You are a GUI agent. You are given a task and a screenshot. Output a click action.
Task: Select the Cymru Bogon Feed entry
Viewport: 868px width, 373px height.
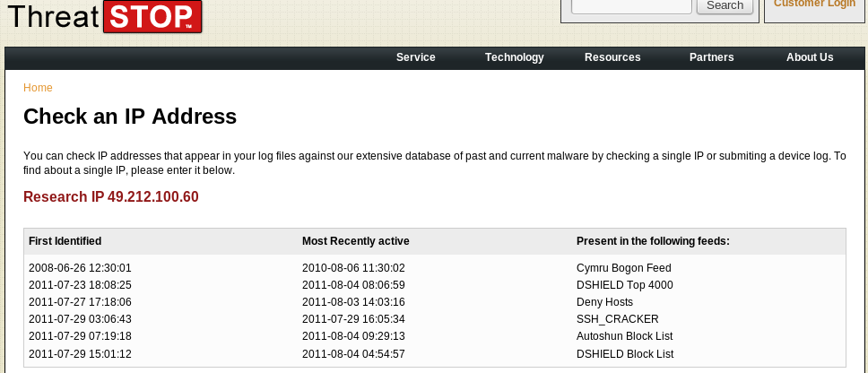(623, 268)
